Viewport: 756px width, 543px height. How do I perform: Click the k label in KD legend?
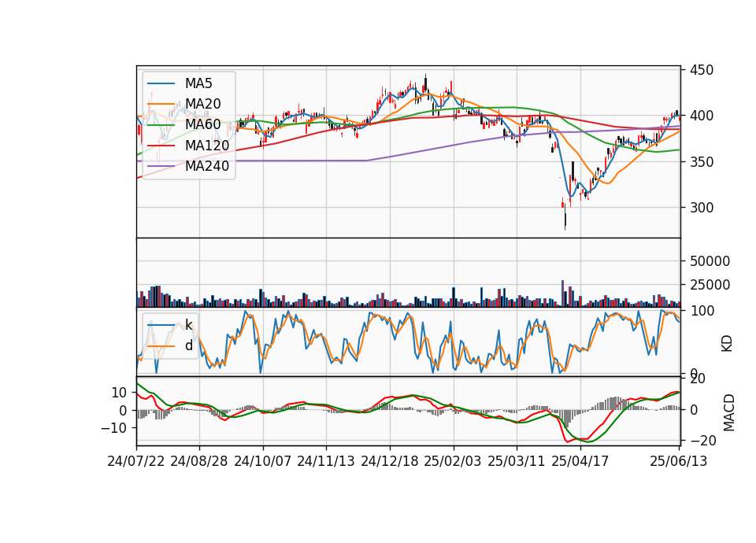[x=189, y=325]
